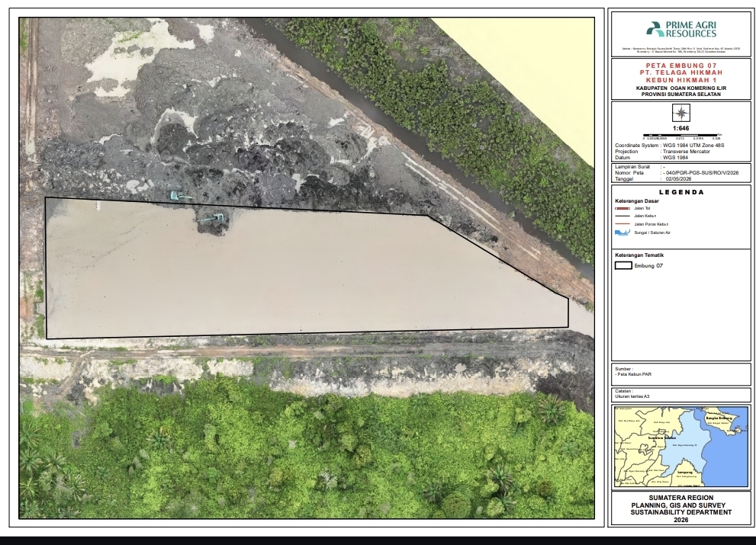756x545 pixels.
Task: Click the 'Lampiran Surat' label
Action: tap(631, 167)
